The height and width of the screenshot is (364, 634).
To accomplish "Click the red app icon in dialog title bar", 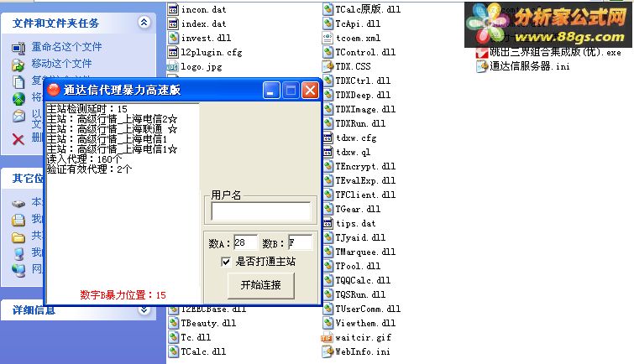I will (x=54, y=90).
